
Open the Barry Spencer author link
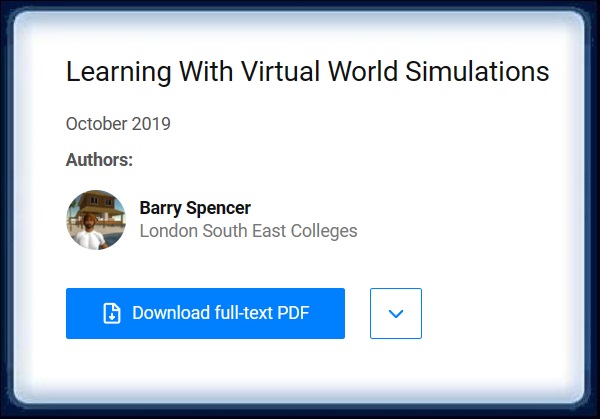(195, 208)
